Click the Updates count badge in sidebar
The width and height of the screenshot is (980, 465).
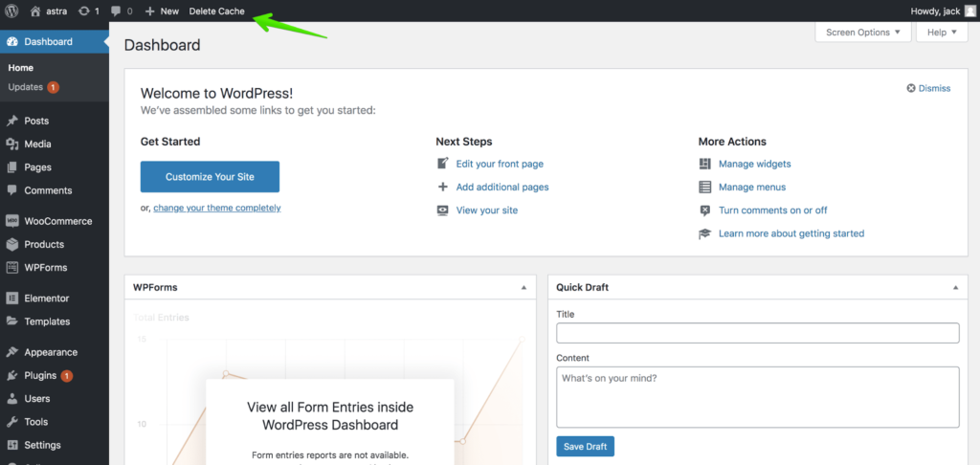54,87
